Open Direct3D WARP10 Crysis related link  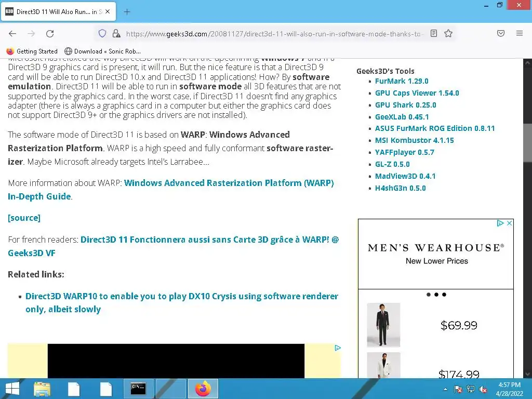pos(182,303)
